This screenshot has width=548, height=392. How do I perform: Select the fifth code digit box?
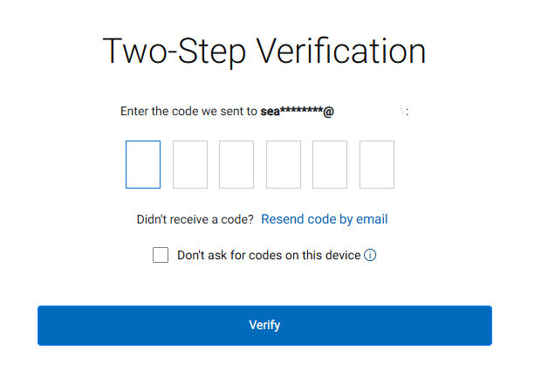tap(330, 164)
